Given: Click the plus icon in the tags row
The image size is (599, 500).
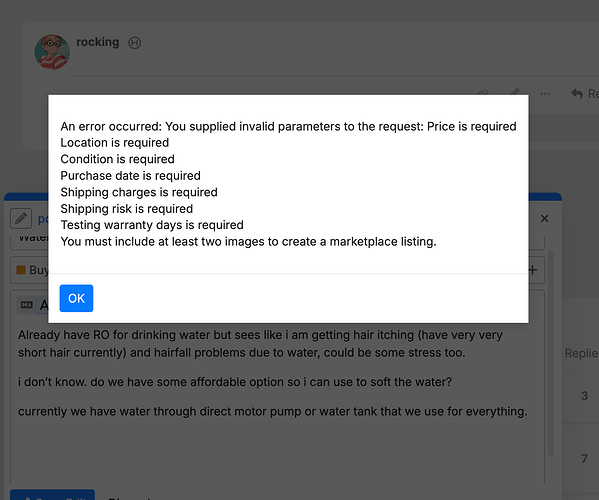Looking at the screenshot, I should tap(533, 270).
